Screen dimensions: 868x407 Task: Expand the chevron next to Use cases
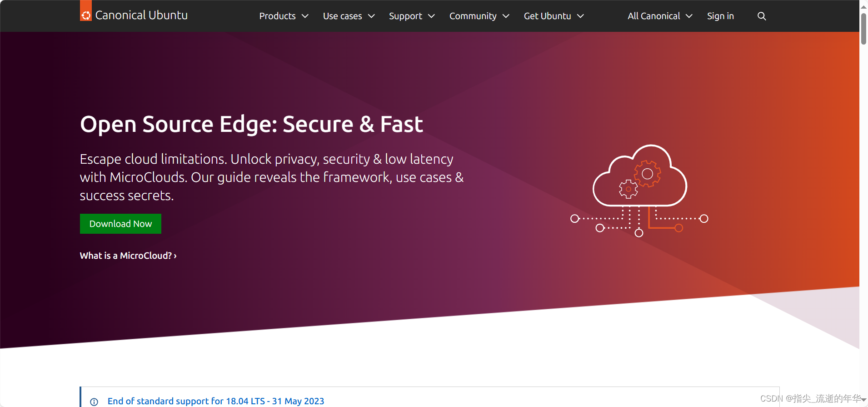pyautogui.click(x=371, y=16)
